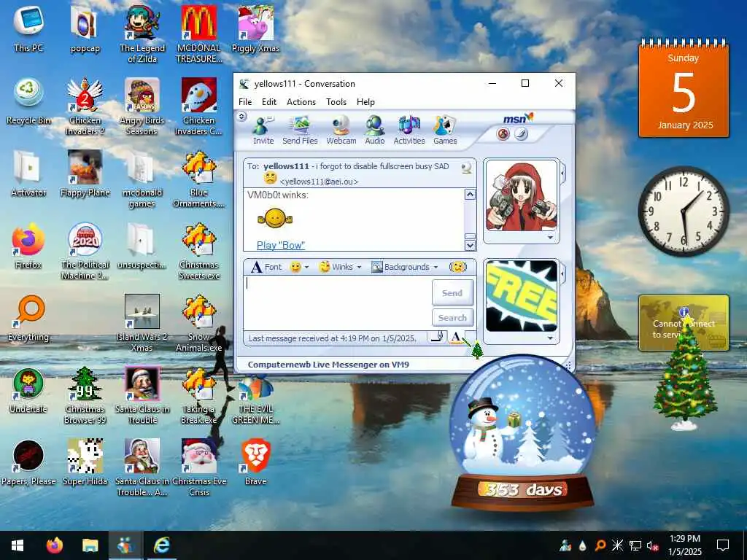Open Games in the Messenger toolbar
Screen dimensions: 747x560
445,130
